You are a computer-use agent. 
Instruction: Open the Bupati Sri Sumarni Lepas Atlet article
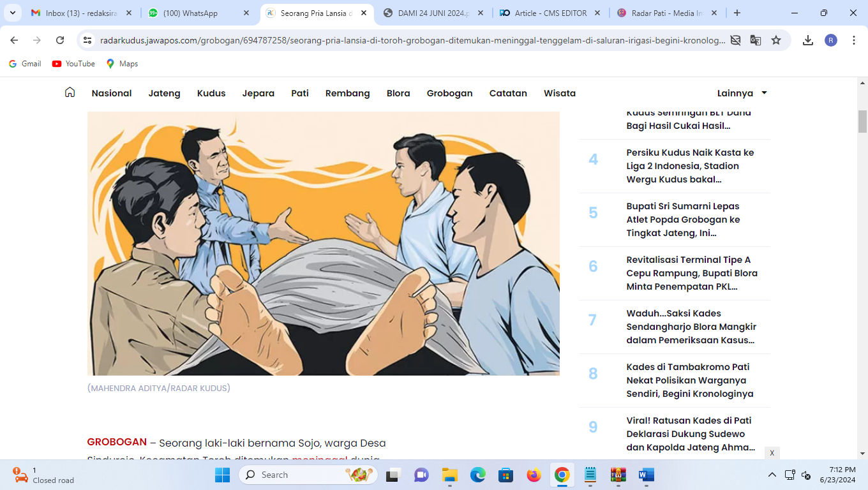coord(684,219)
